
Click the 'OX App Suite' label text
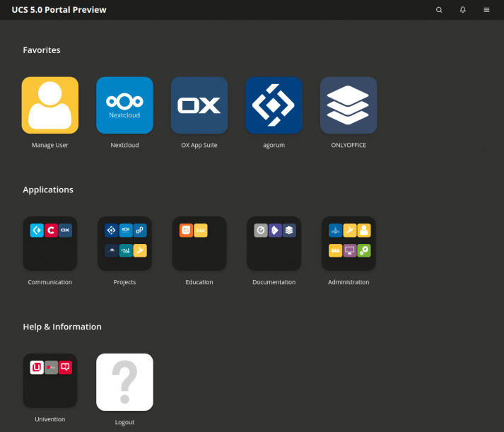click(x=199, y=145)
